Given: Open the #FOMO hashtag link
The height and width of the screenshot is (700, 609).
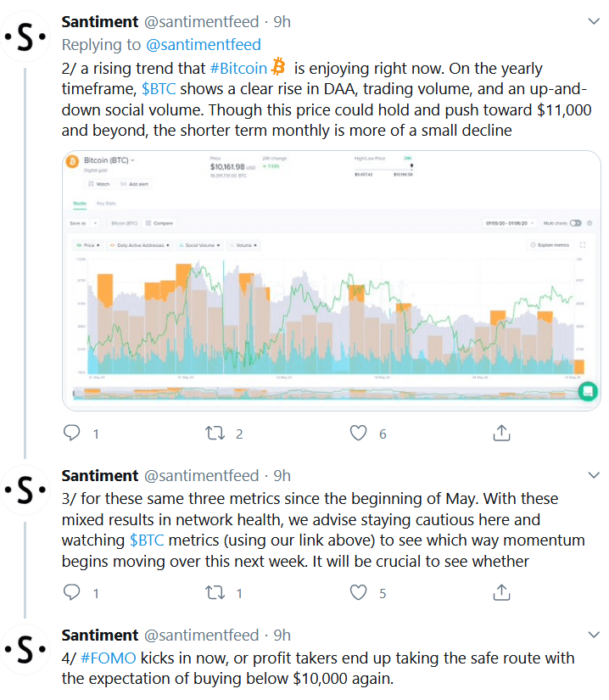Looking at the screenshot, I should 108,658.
